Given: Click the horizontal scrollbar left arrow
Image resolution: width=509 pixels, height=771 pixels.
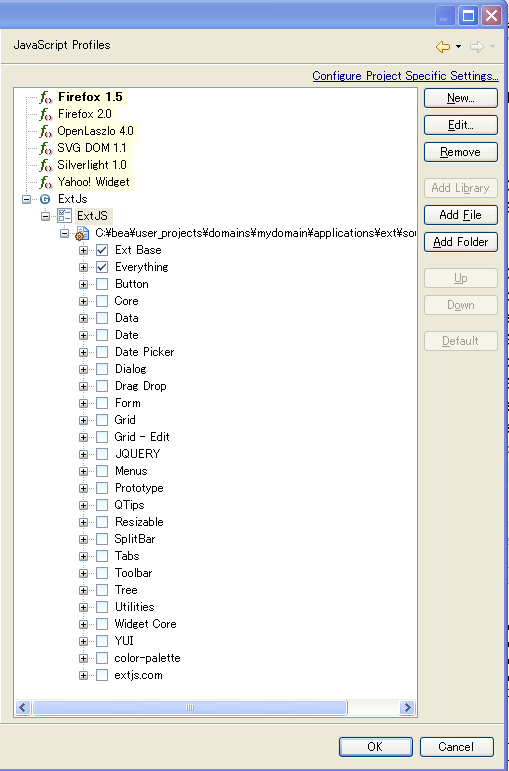Looking at the screenshot, I should (x=23, y=708).
